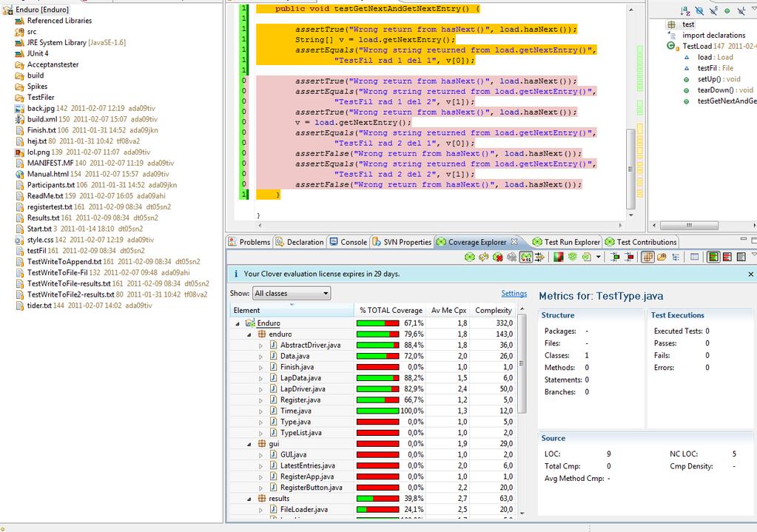The image size is (757, 532).
Task: Open the run icon's dropdown arrow
Action: 598,257
